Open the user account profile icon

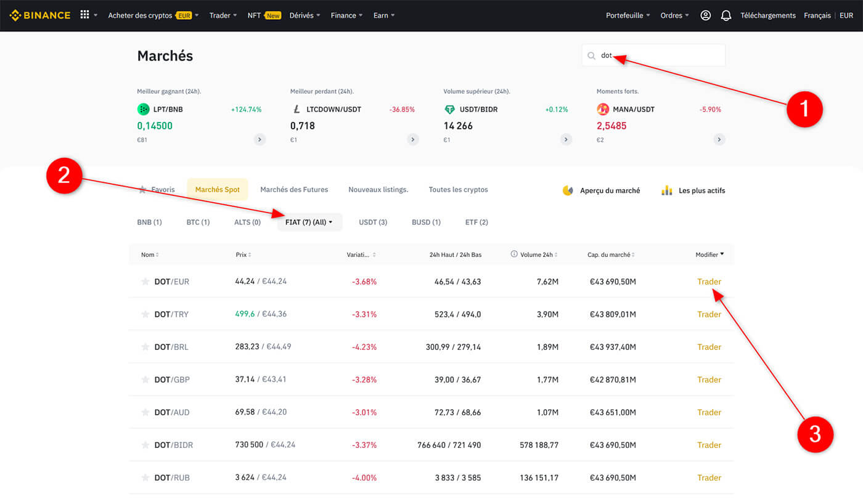[706, 15]
